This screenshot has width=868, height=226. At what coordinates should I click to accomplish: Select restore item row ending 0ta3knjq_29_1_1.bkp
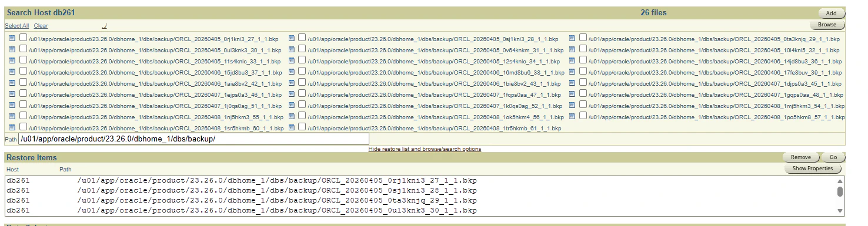tap(420, 201)
